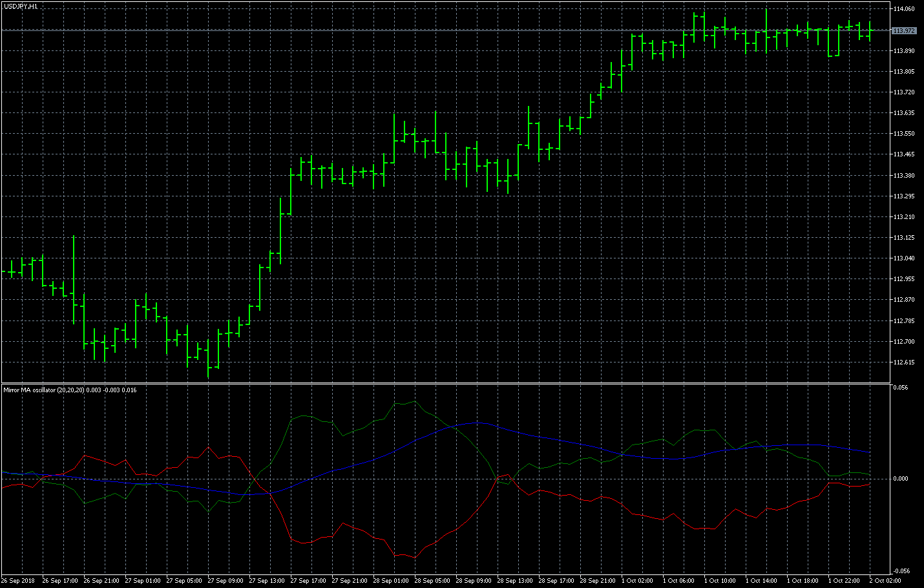This screenshot has height=588, width=924.
Task: Select the green oscillator line at its highest peak
Action: coord(414,401)
